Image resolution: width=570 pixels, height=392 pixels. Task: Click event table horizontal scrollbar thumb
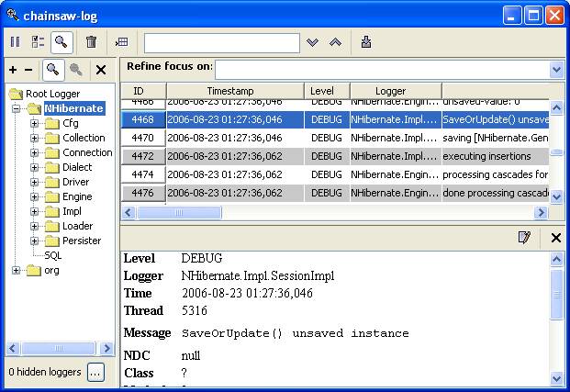click(x=179, y=212)
